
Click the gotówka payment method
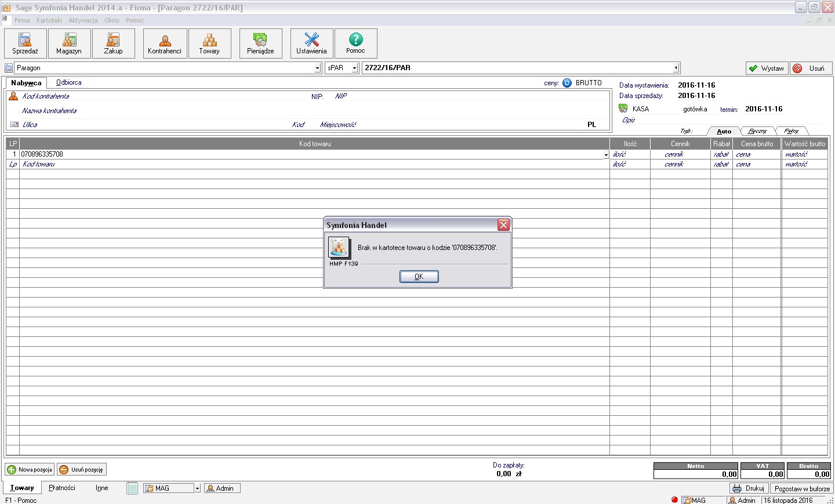click(x=695, y=109)
